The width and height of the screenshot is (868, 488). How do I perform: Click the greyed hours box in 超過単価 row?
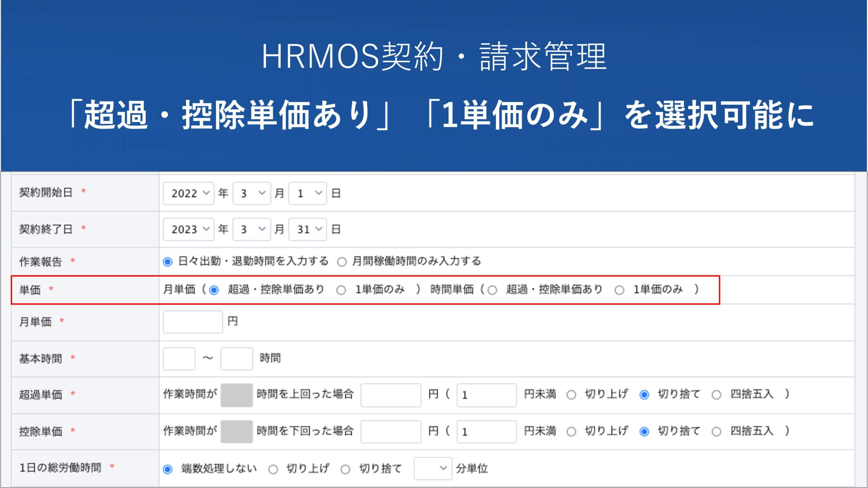(x=237, y=395)
